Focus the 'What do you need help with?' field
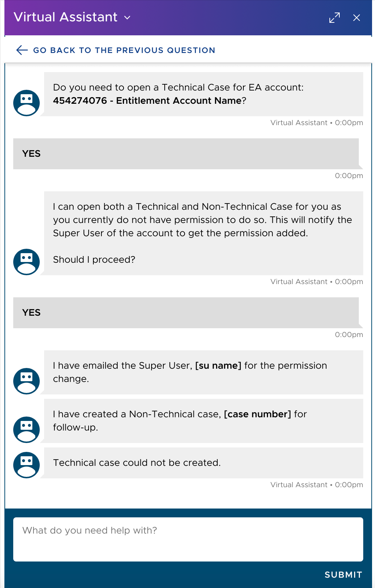Screen dimensions: 375x588 (x=188, y=539)
